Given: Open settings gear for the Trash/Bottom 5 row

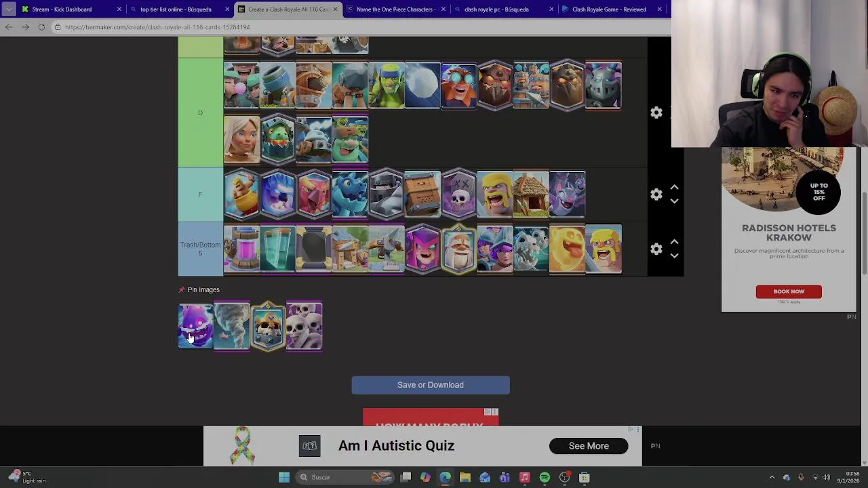Looking at the screenshot, I should (656, 249).
